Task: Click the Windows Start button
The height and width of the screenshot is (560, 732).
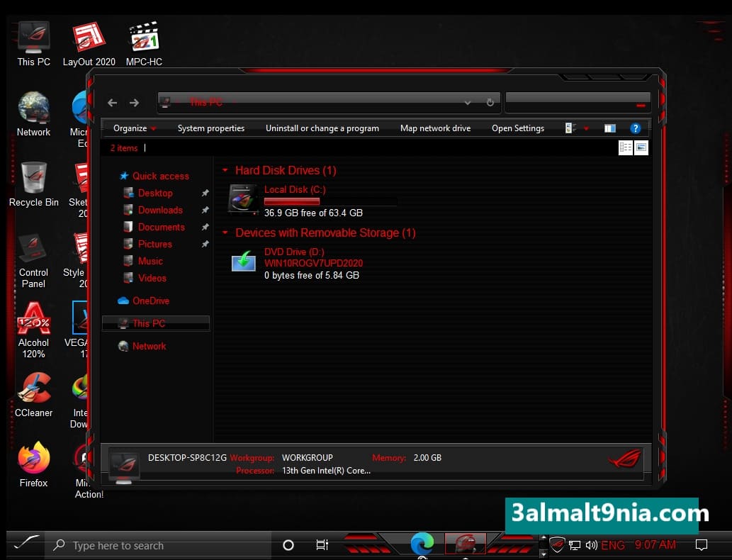Action: [26, 543]
